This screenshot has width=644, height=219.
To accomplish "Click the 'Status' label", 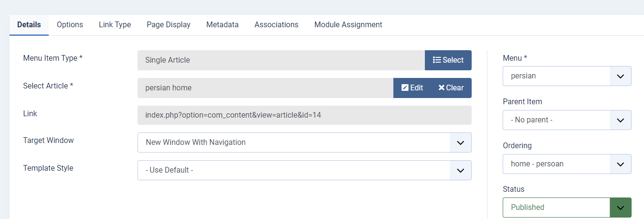I will [514, 189].
